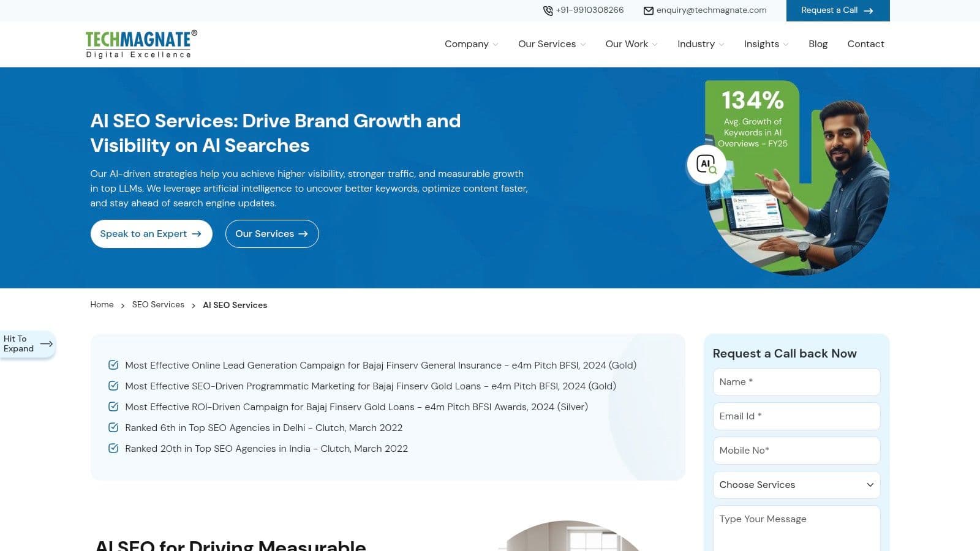
Task: Click the Request a Call button
Action: 838,10
